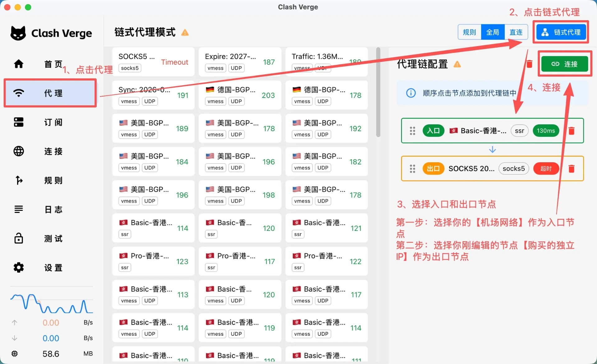Click the globe icon beside 连接 in sidebar
Viewport: 597px width, 364px height.
[19, 151]
